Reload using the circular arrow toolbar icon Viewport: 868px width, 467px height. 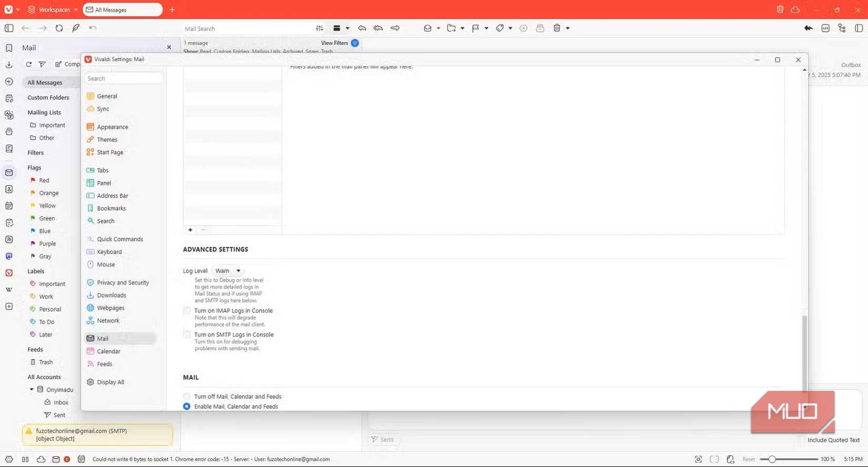(x=60, y=28)
